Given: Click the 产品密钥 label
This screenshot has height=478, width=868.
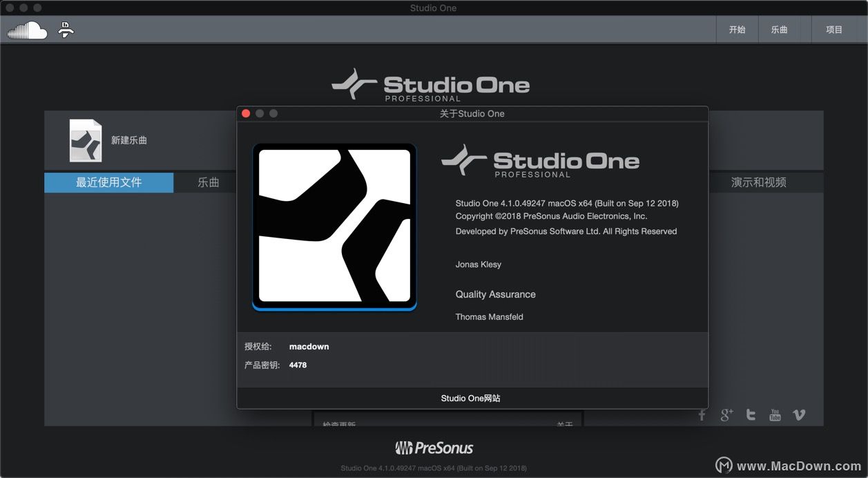Looking at the screenshot, I should point(262,365).
